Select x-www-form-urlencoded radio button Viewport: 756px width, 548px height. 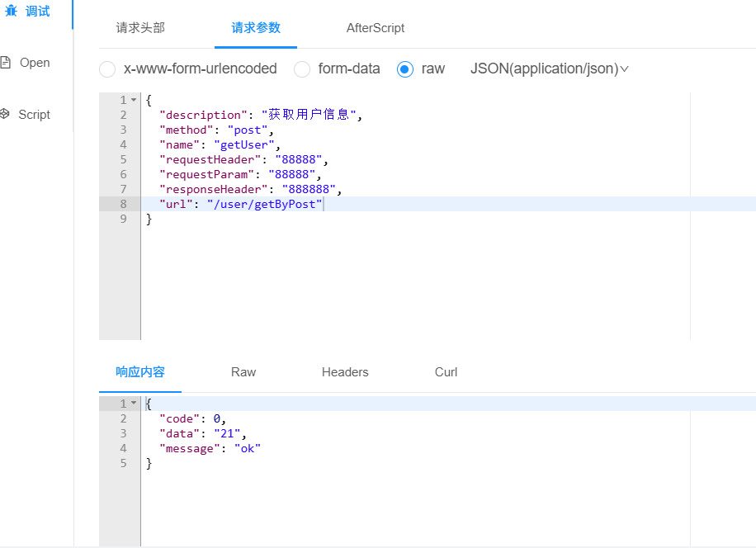[x=107, y=69]
